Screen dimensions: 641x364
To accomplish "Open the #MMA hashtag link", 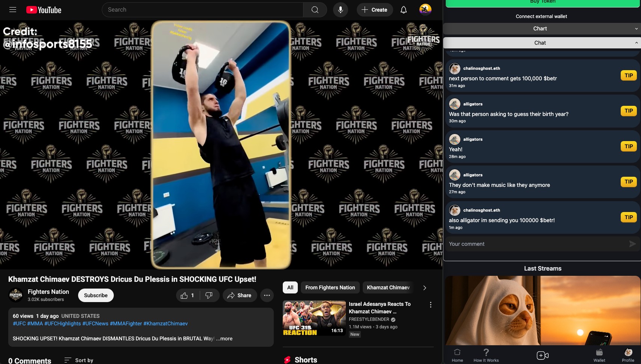I will (x=35, y=323).
